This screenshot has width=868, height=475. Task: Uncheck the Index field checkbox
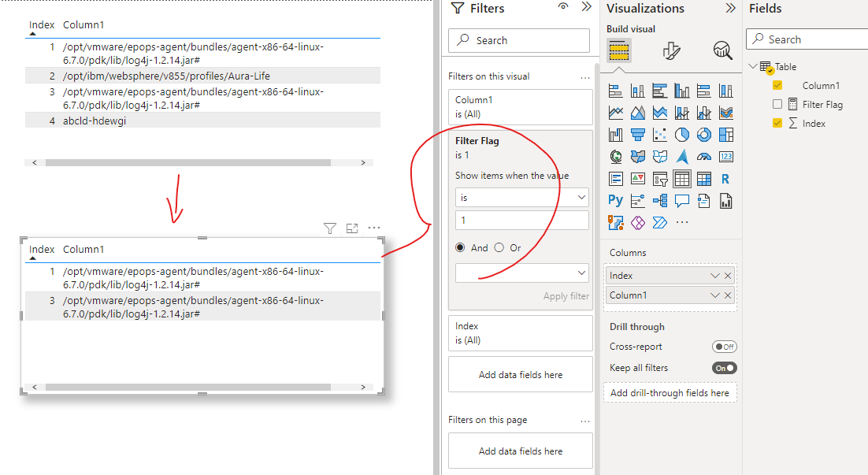click(x=777, y=123)
